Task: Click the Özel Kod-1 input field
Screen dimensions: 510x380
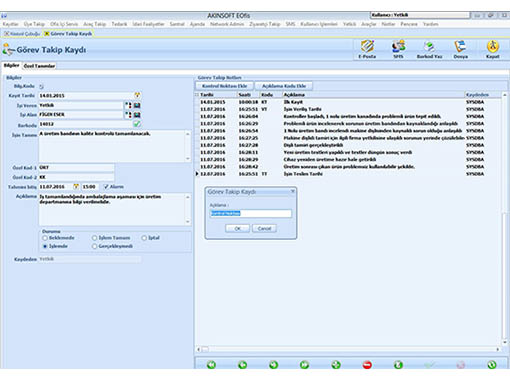Action: [x=76, y=167]
